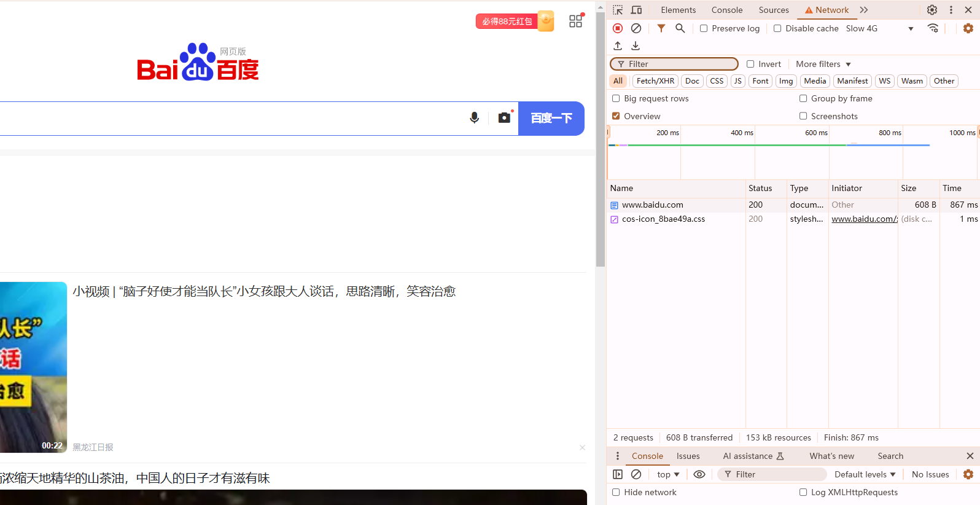
Task: Switch to the top Console tab
Action: [727, 10]
